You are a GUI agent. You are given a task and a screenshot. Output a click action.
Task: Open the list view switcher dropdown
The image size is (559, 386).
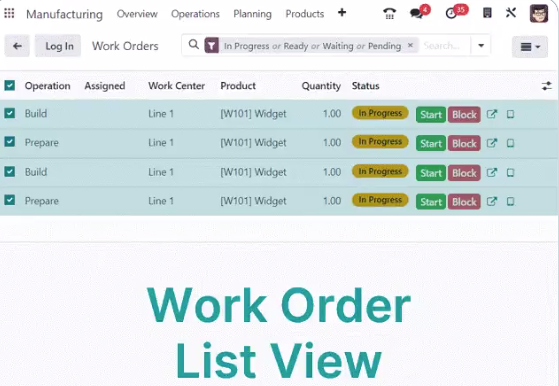(x=530, y=47)
